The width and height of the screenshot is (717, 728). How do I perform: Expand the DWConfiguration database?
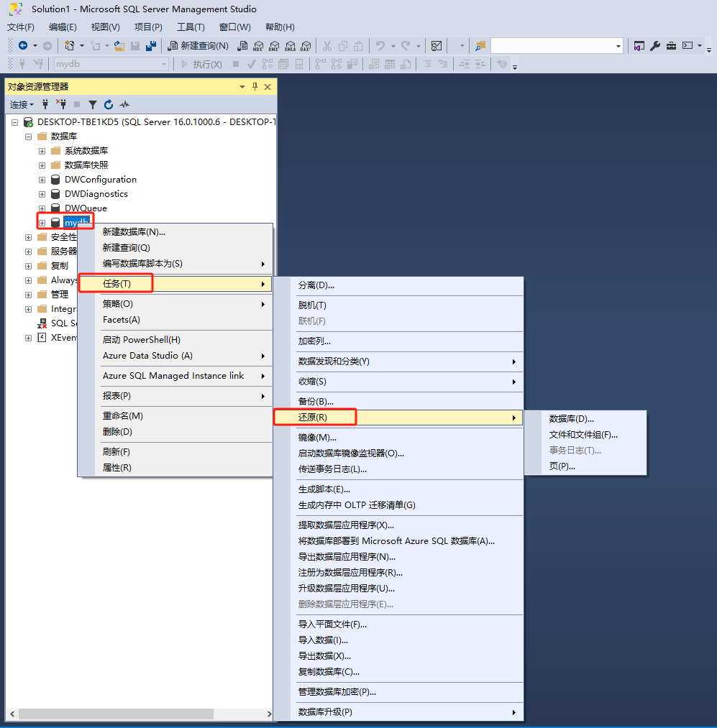click(42, 180)
